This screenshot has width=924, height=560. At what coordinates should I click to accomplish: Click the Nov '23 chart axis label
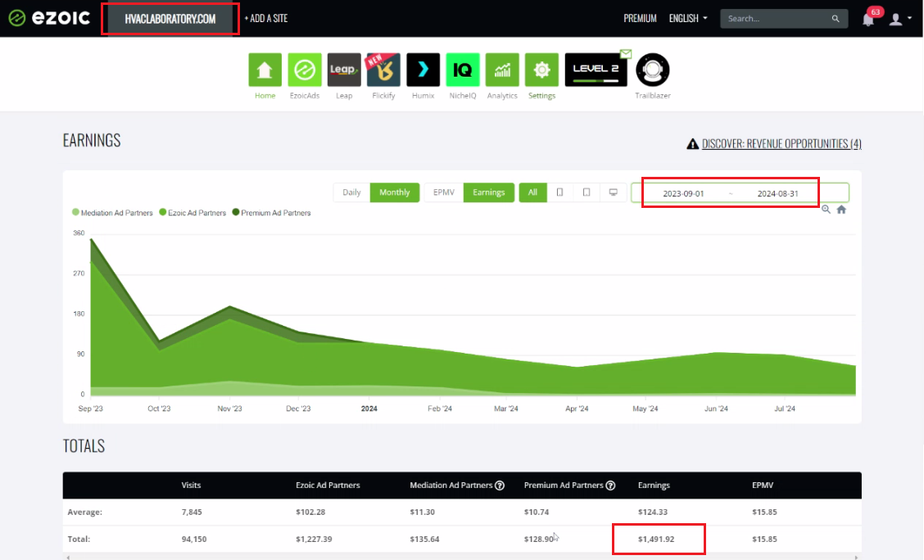(229, 409)
